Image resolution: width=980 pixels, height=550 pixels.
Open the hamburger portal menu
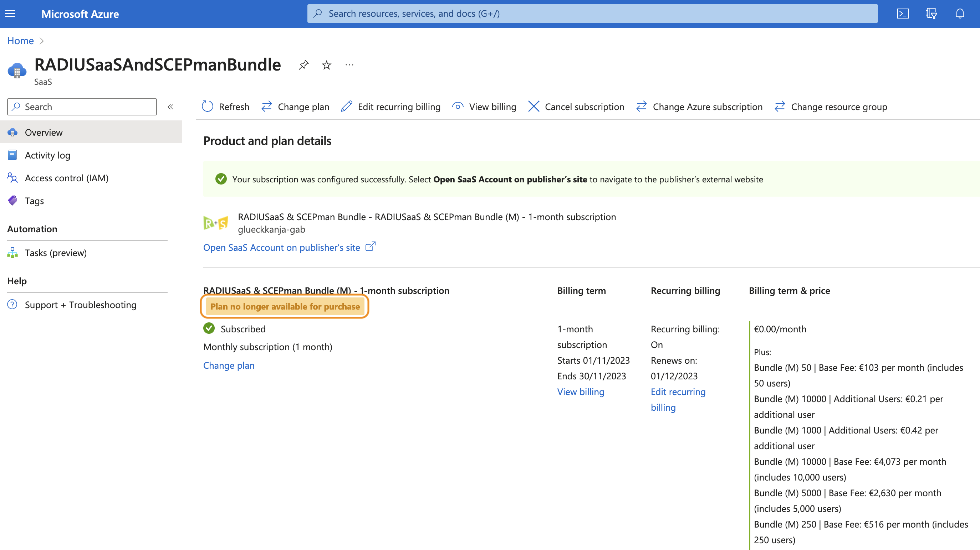pos(10,14)
